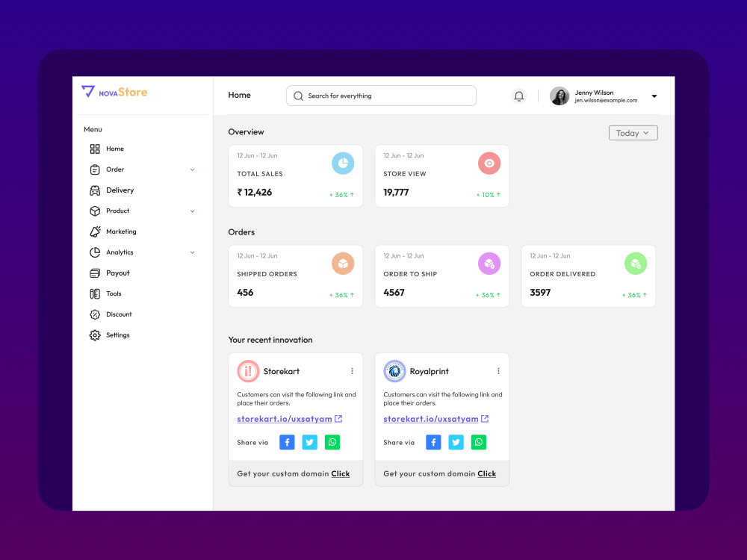Share Storekart via Twitter
747x560 pixels.
310,442
